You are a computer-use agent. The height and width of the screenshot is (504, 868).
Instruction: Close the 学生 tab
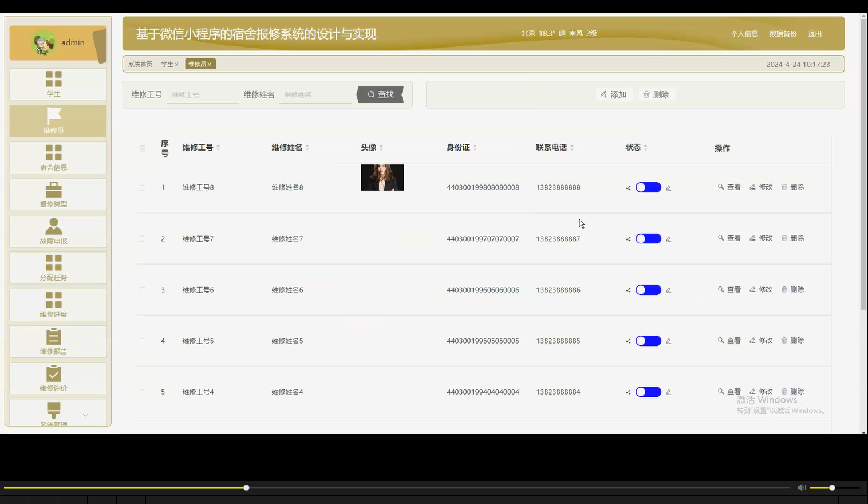(x=176, y=64)
